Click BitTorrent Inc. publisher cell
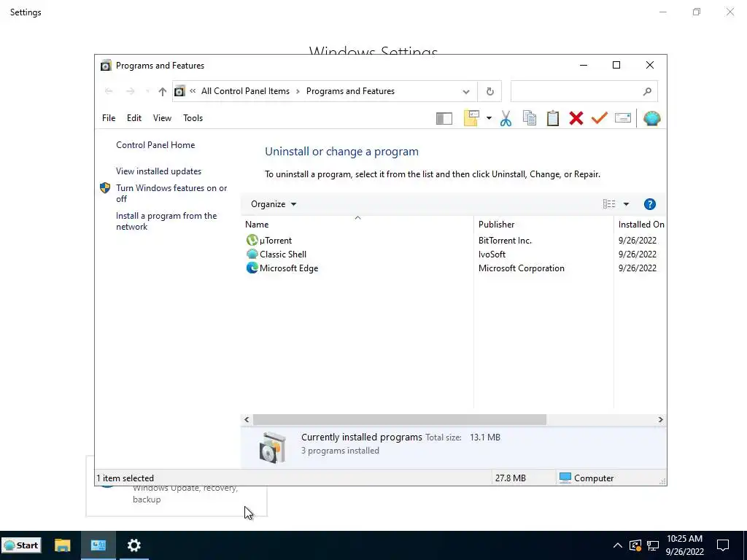This screenshot has width=747, height=560. click(x=505, y=241)
